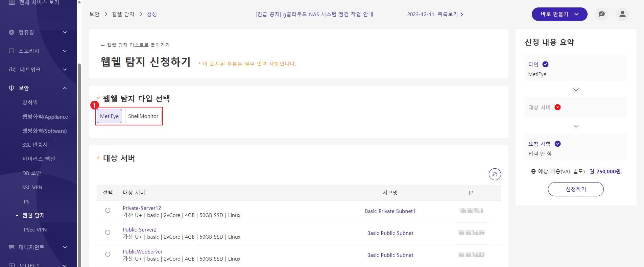Click the 타입 completed check icon
Screen dimensions: 644x267
tap(545, 64)
